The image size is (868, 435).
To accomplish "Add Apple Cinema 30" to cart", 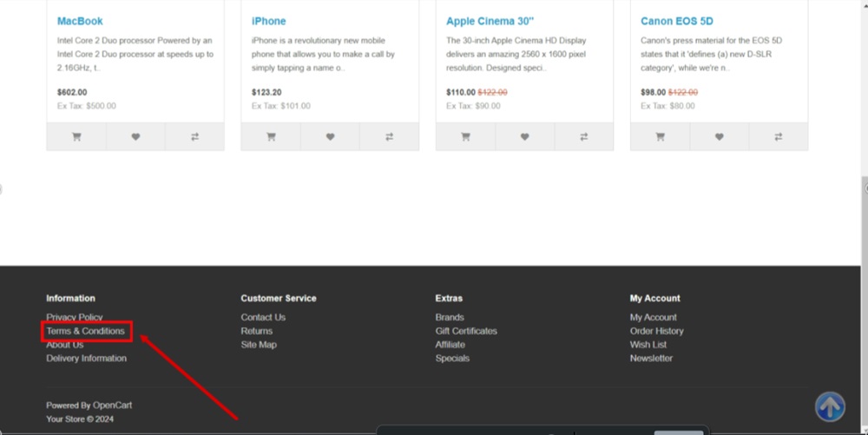I will (x=465, y=136).
